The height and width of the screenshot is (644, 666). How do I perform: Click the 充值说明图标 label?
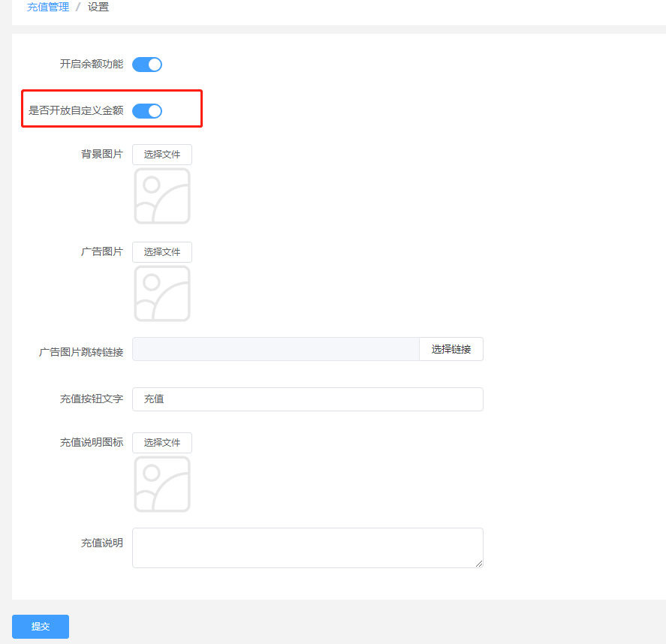point(92,442)
